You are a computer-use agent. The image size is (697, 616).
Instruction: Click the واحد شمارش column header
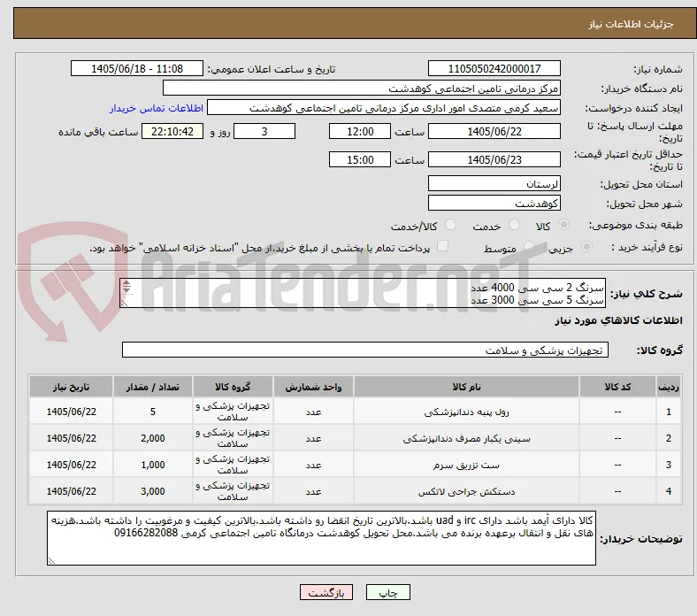point(313,387)
